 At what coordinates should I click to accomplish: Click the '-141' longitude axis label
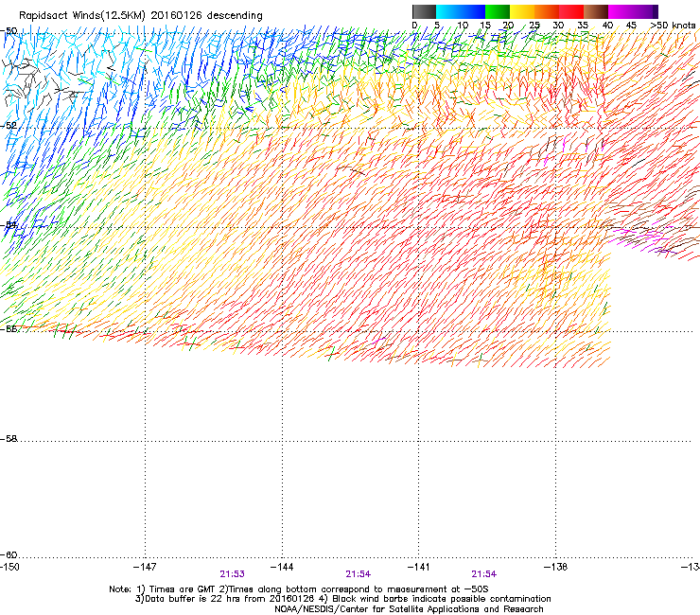(x=419, y=567)
